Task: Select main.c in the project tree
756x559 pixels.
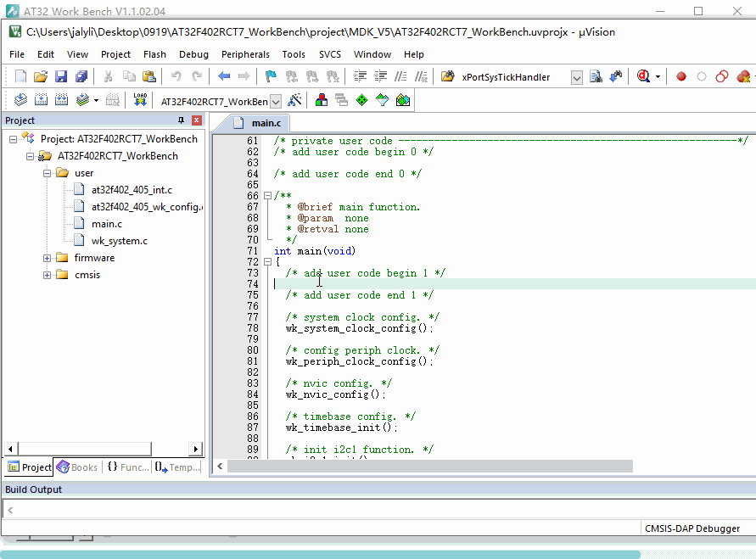Action: 107,224
